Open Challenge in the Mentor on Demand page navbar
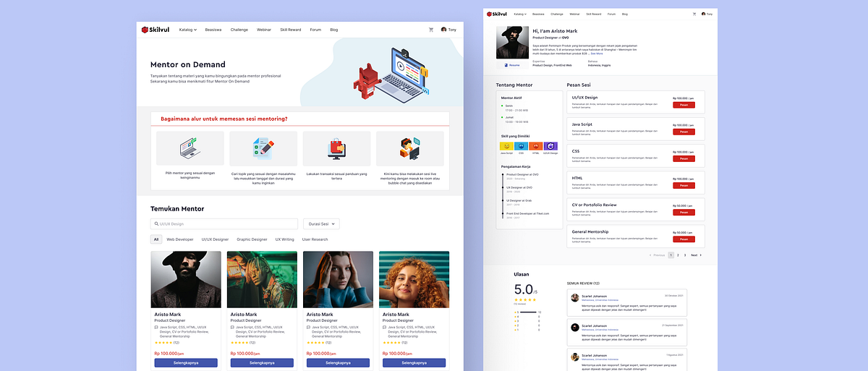Image resolution: width=868 pixels, height=371 pixels. [x=239, y=30]
